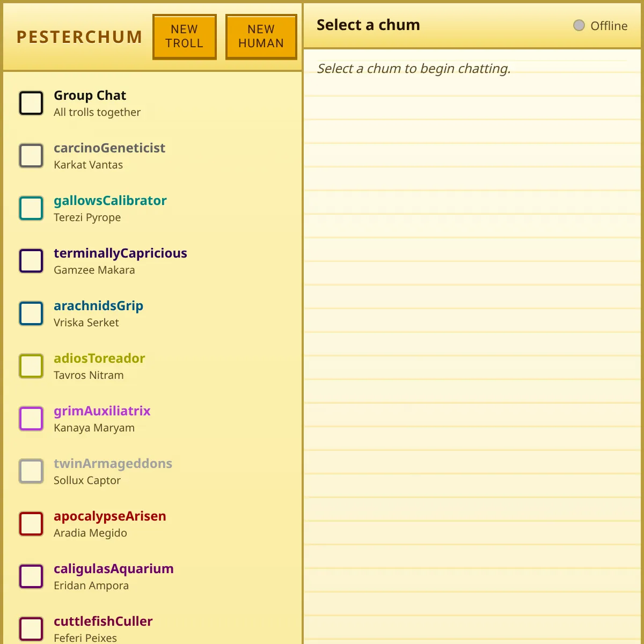
Task: Click the cuttlefishCuller chum name
Action: tap(103, 621)
